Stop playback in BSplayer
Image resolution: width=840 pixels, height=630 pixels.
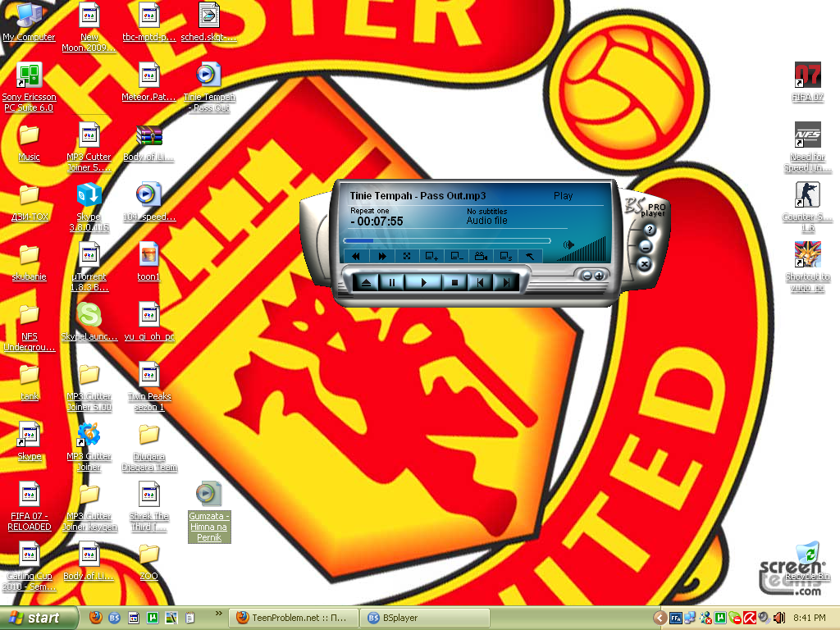click(454, 282)
